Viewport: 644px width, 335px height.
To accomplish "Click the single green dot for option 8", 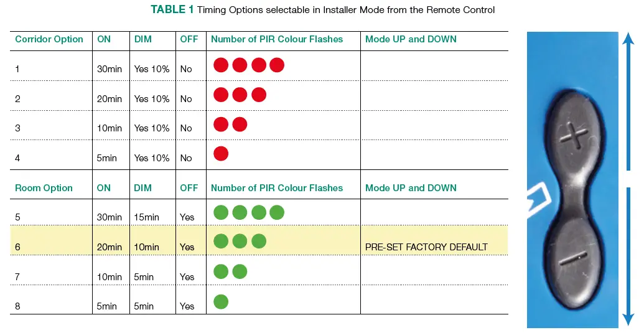I will (x=221, y=302).
